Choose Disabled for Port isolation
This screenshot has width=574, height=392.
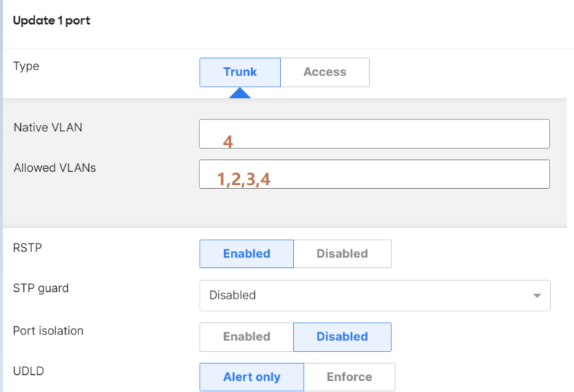tap(342, 337)
